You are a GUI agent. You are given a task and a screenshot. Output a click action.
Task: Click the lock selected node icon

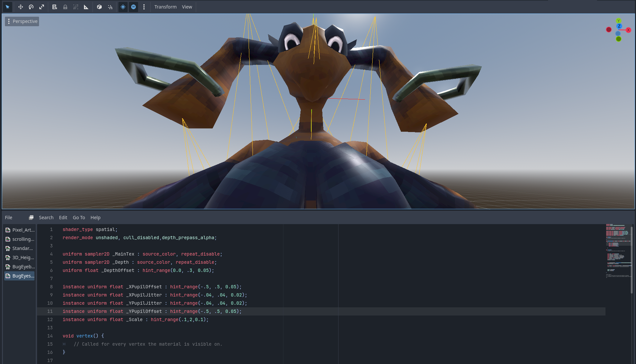pyautogui.click(x=65, y=7)
